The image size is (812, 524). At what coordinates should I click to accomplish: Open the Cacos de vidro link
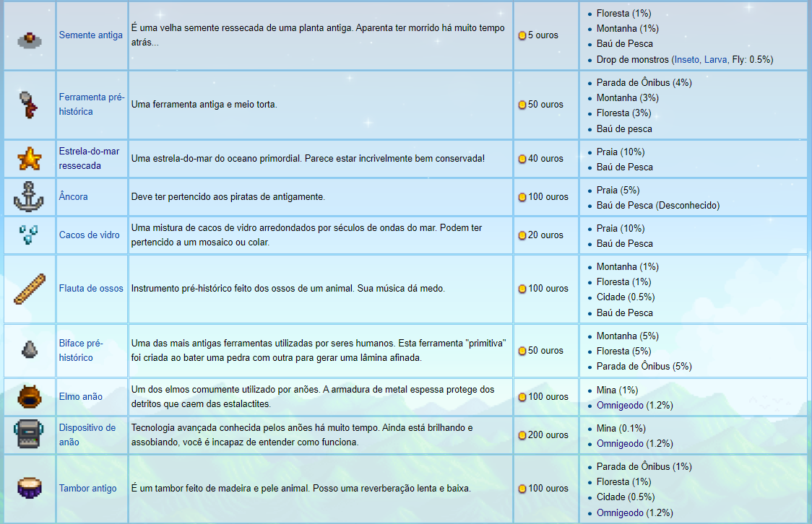click(89, 235)
